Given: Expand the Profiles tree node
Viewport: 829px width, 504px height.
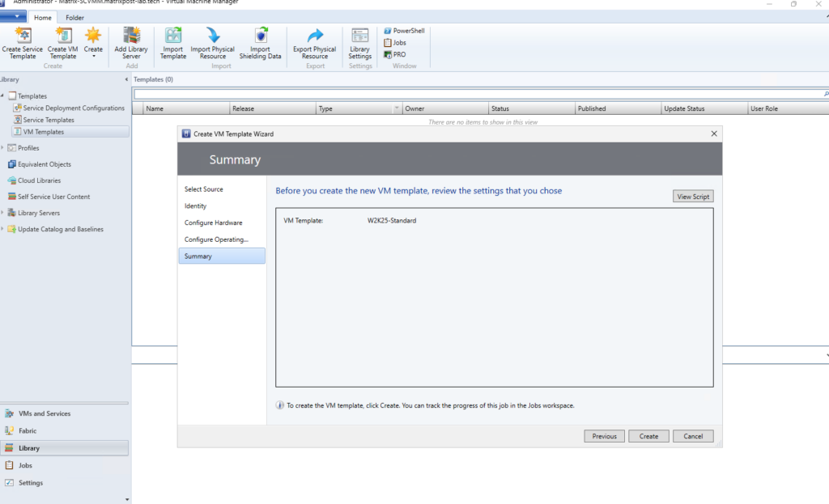Looking at the screenshot, I should point(2,148).
